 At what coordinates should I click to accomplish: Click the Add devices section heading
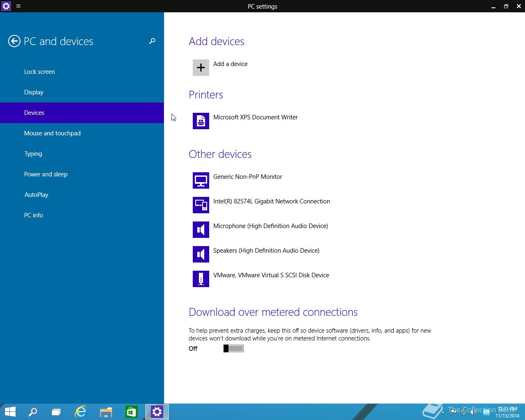click(217, 41)
